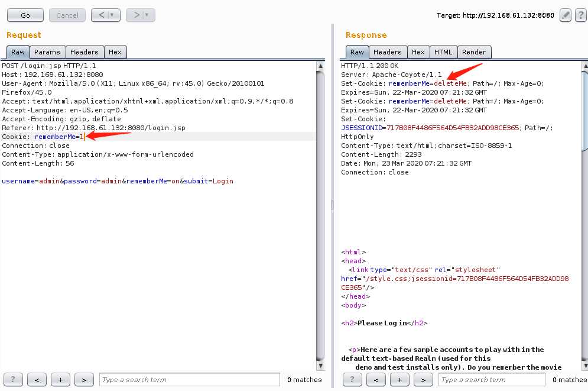Click the JSESSIONID cookie value line
This screenshot has height=391, width=588.
coord(447,128)
